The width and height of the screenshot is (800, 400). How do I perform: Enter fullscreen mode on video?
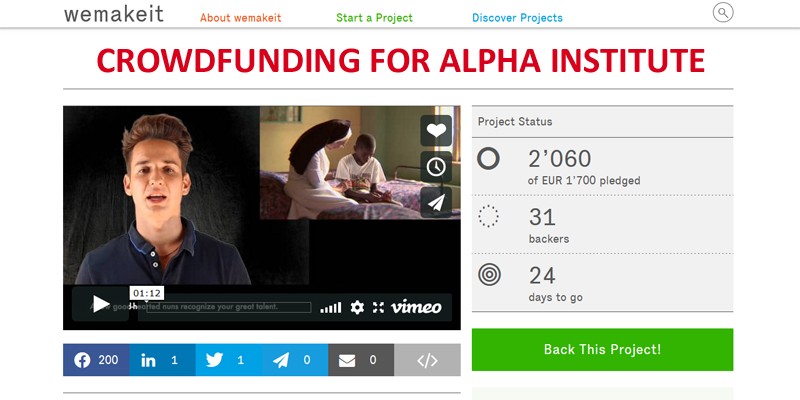[378, 307]
